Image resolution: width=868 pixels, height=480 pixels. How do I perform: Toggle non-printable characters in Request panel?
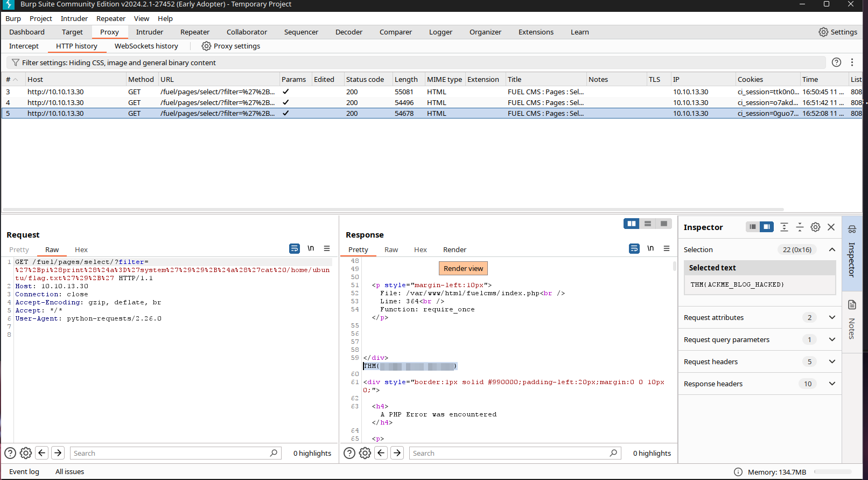[x=311, y=248]
